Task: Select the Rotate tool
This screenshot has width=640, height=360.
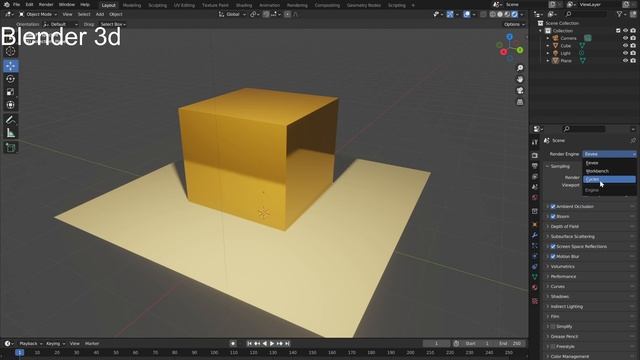Action: (x=11, y=79)
